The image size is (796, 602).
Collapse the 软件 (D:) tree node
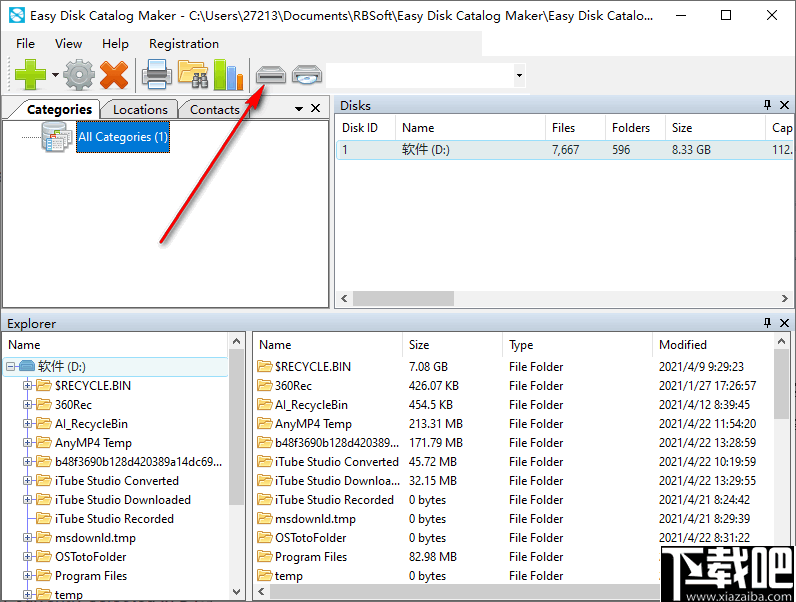pos(11,366)
